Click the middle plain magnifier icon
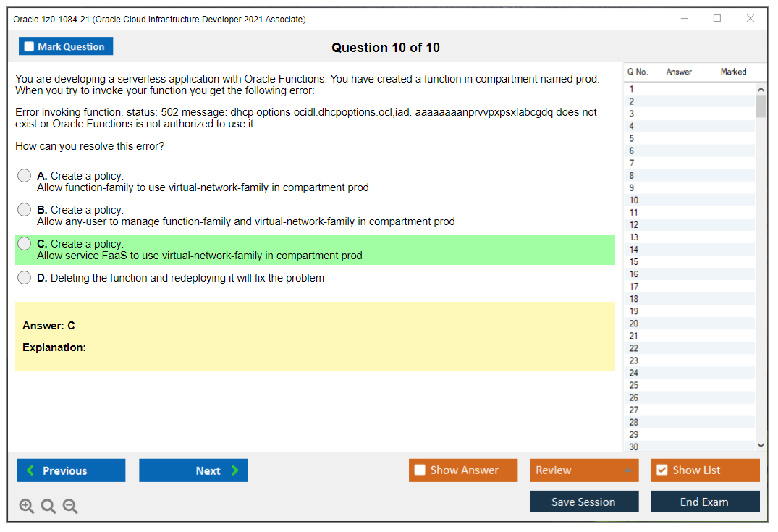 [x=48, y=506]
